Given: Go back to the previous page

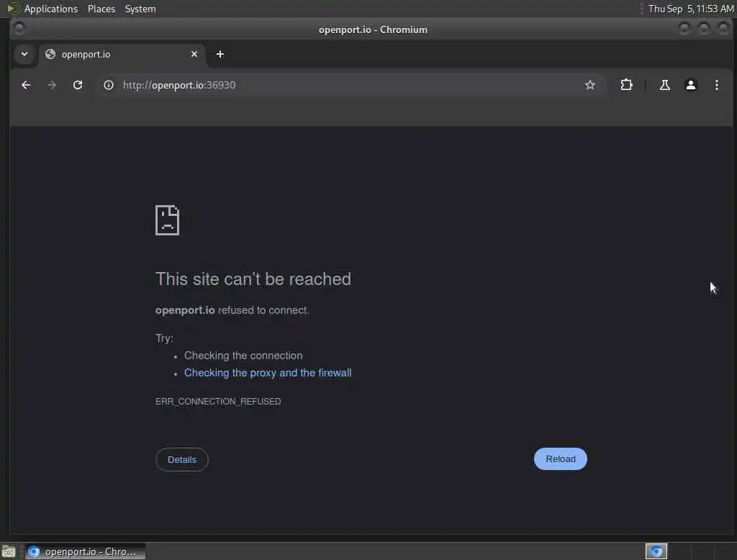Looking at the screenshot, I should point(26,85).
